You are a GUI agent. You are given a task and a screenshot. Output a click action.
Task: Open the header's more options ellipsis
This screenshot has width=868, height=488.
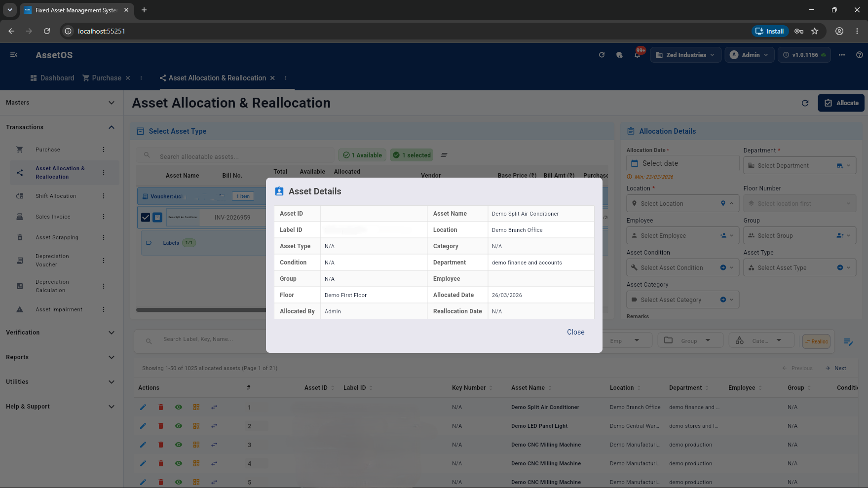tap(842, 55)
